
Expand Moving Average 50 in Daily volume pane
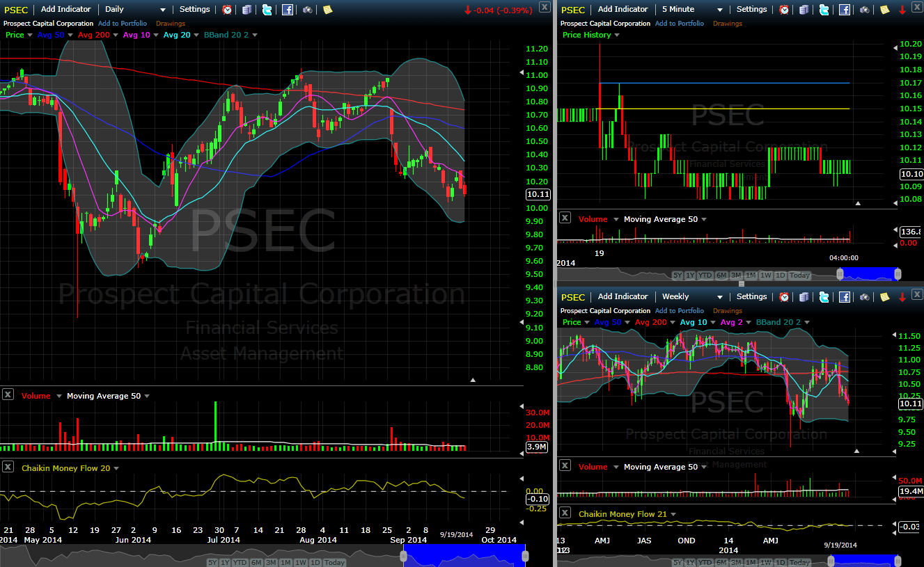[x=147, y=397]
